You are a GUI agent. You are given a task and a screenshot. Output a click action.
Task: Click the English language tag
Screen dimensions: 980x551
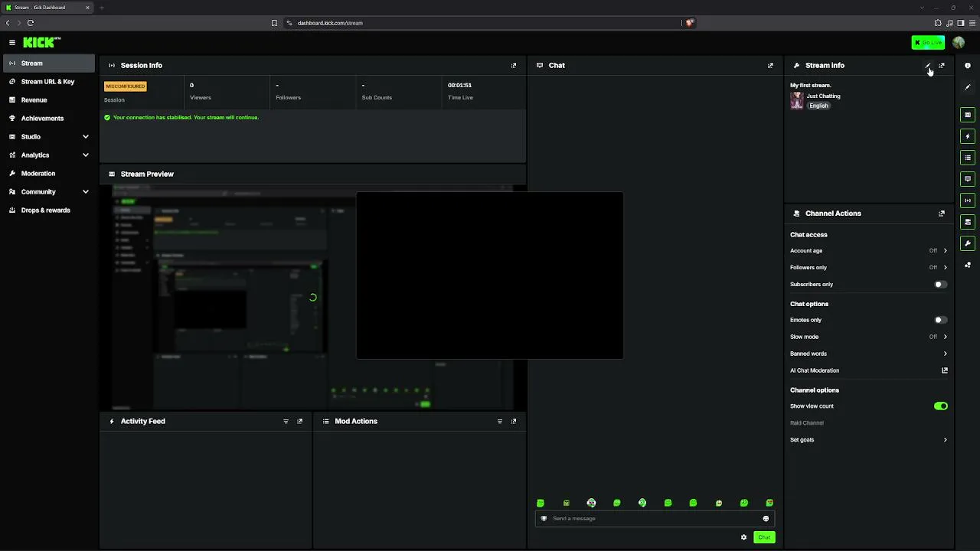click(x=818, y=106)
